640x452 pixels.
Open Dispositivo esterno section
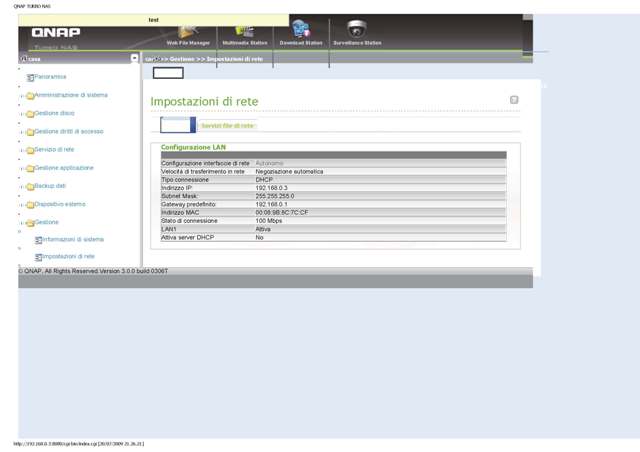coord(60,204)
